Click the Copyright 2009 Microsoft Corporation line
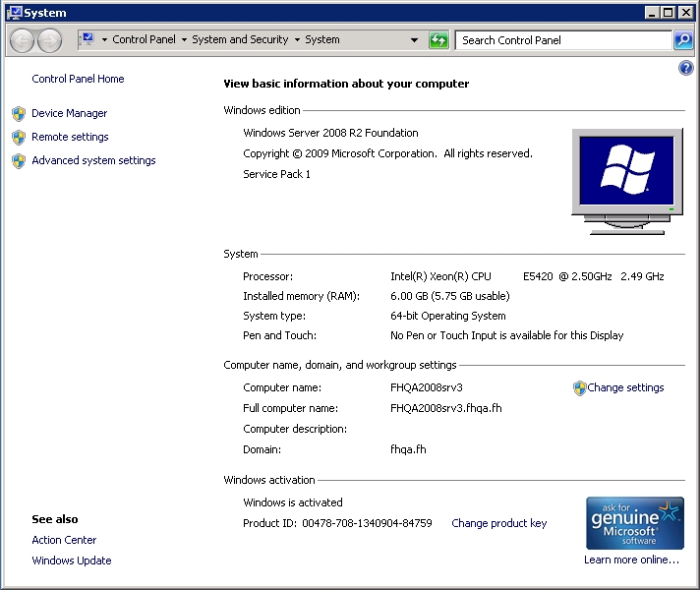The image size is (700, 590). pyautogui.click(x=387, y=153)
